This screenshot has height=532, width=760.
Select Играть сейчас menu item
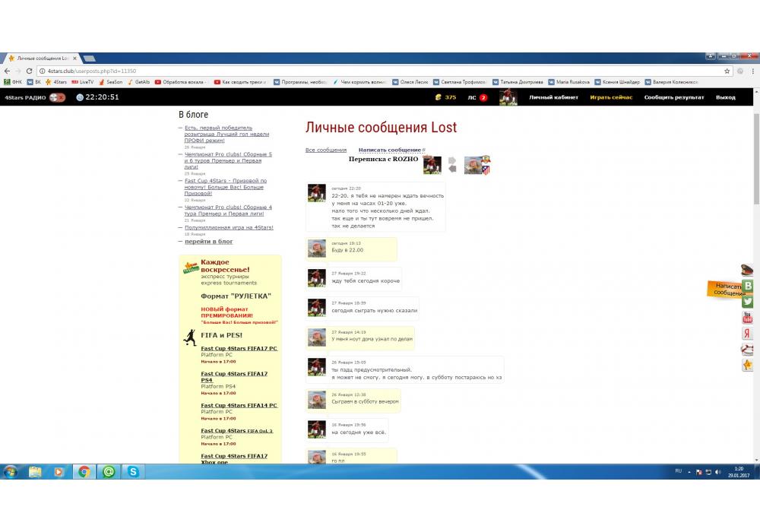(611, 97)
